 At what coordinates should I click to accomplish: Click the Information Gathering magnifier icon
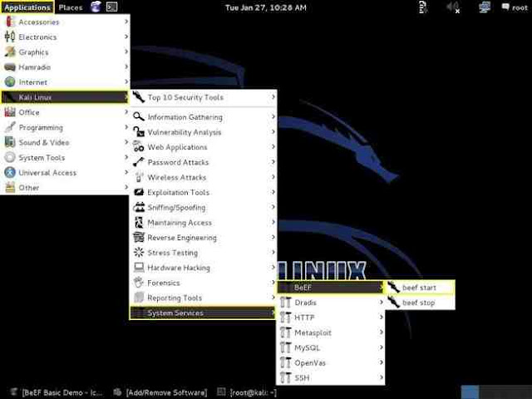pyautogui.click(x=139, y=117)
